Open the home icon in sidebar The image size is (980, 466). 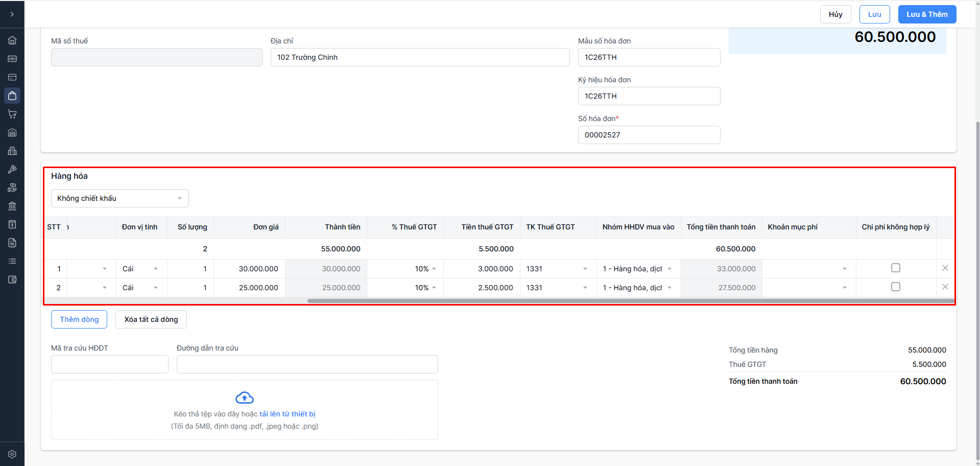click(x=12, y=40)
